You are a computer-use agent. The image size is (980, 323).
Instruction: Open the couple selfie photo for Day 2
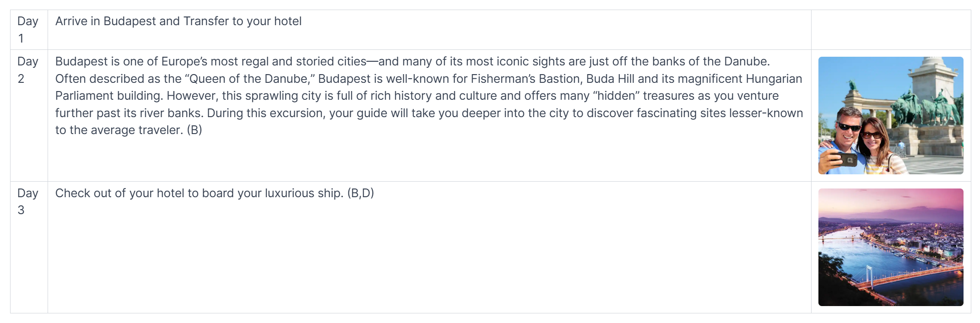890,115
